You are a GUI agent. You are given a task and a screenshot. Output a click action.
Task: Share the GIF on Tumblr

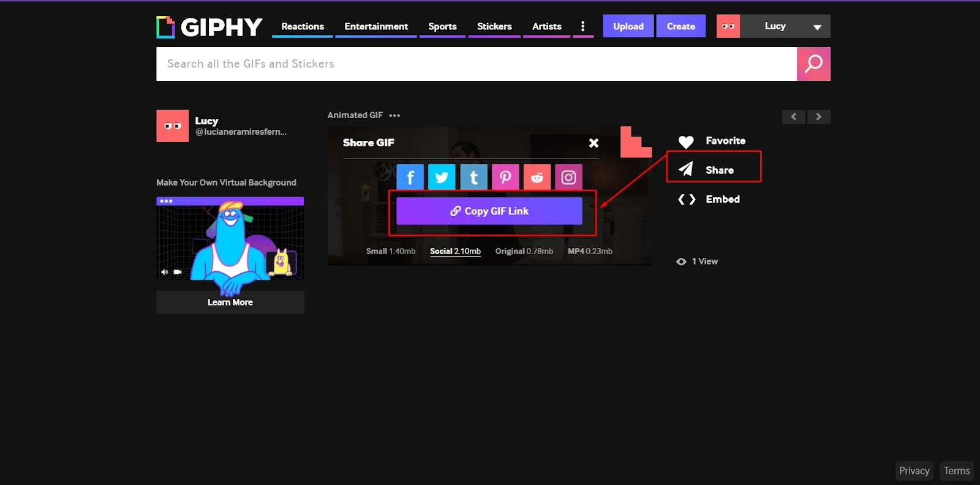coord(473,178)
